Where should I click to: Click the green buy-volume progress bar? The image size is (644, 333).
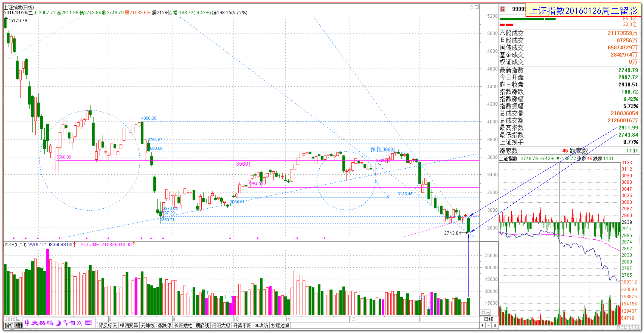click(x=528, y=19)
